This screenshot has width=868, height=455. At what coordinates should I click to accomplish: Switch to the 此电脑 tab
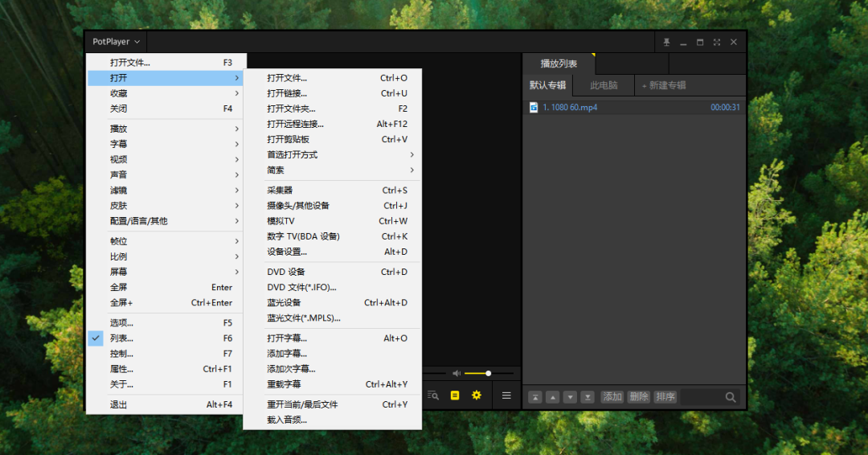pos(604,85)
